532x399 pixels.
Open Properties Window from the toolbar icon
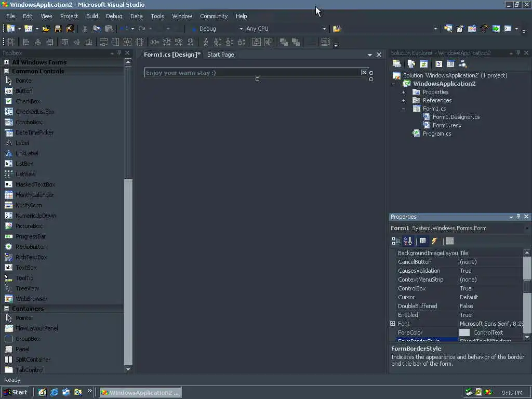point(460,29)
